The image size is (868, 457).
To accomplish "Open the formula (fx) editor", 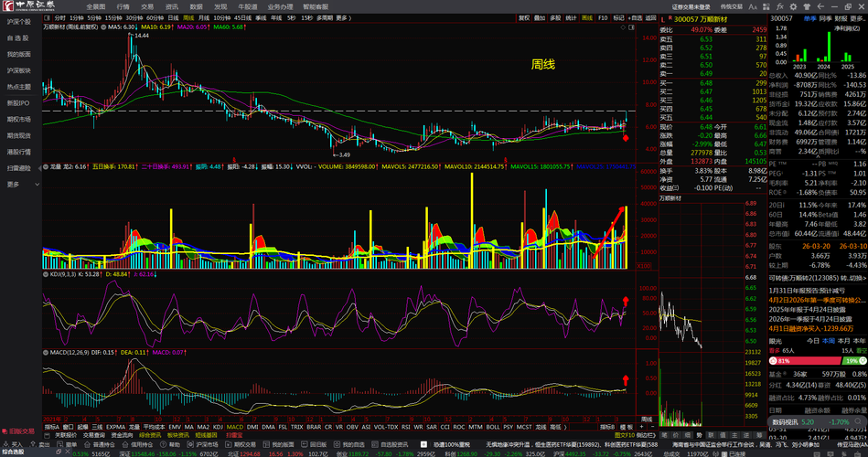I will tap(780, 6).
